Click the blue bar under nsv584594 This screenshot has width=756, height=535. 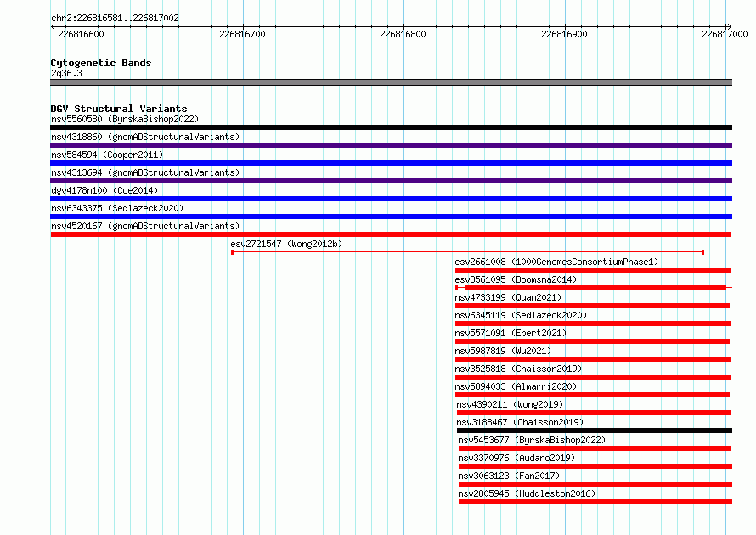tap(391, 163)
